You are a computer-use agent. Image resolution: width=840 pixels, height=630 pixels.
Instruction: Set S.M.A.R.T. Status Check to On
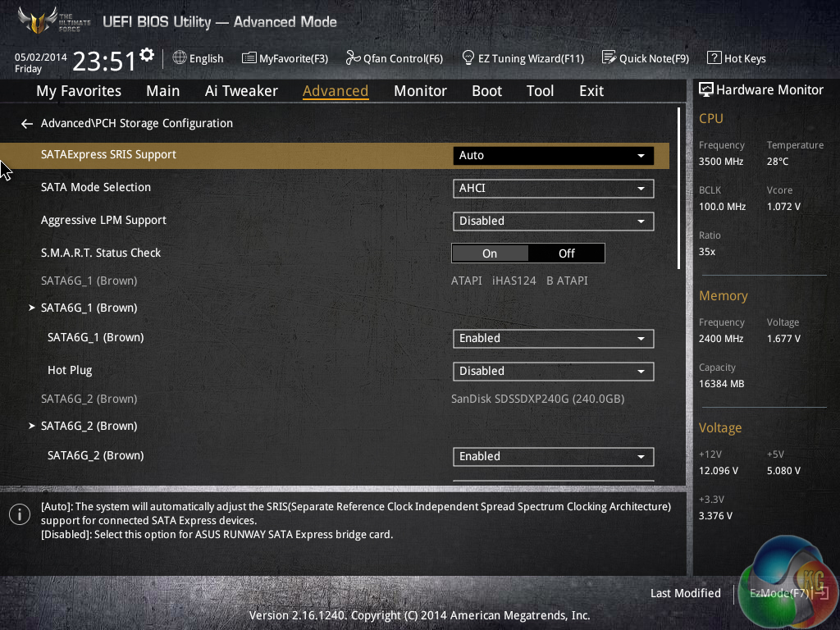coord(490,253)
